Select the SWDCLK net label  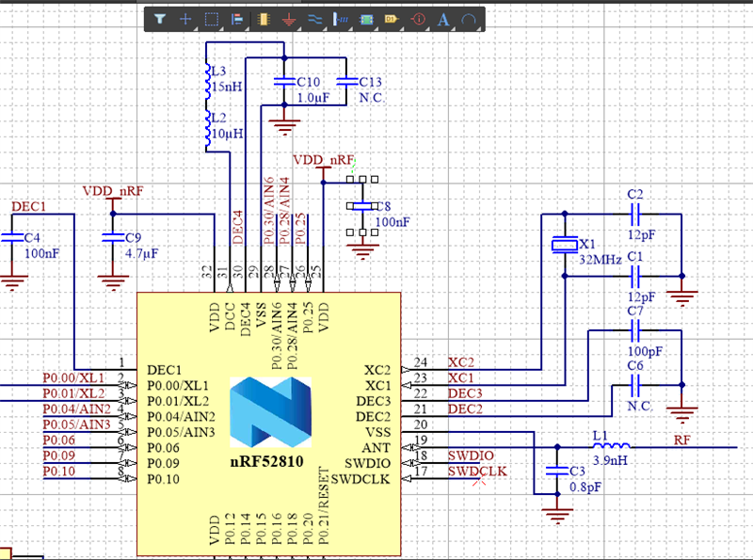coord(477,472)
